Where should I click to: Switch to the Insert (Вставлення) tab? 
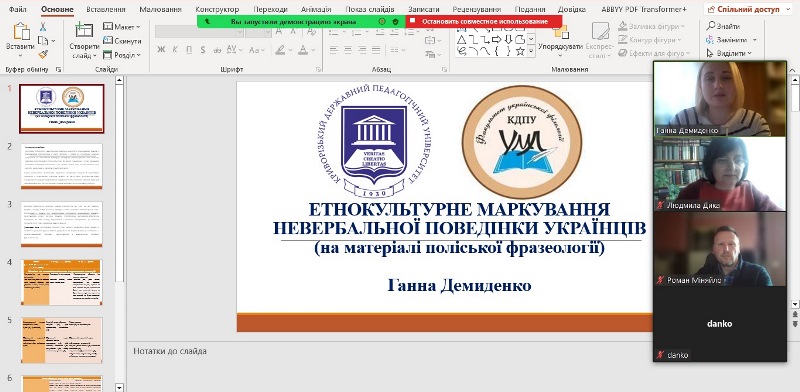pyautogui.click(x=106, y=9)
